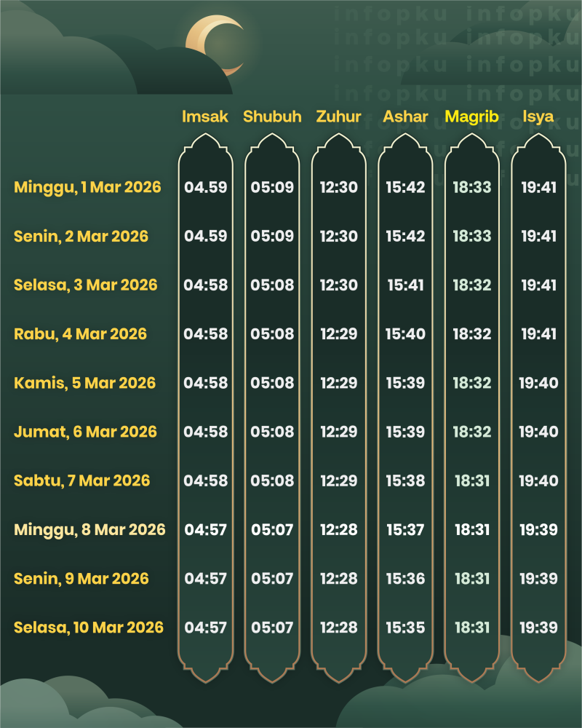Click Isya time 19:39 for Senin, 9 Mar

coord(538,579)
